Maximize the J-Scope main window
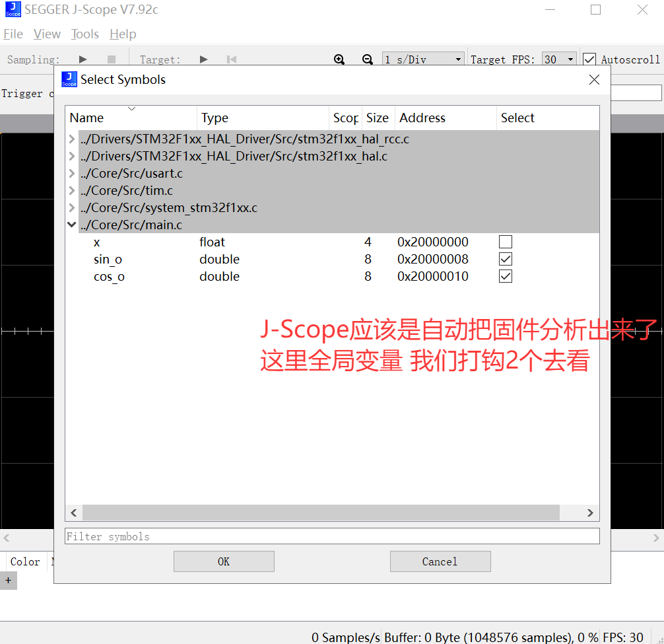664x644 pixels. pos(595,9)
